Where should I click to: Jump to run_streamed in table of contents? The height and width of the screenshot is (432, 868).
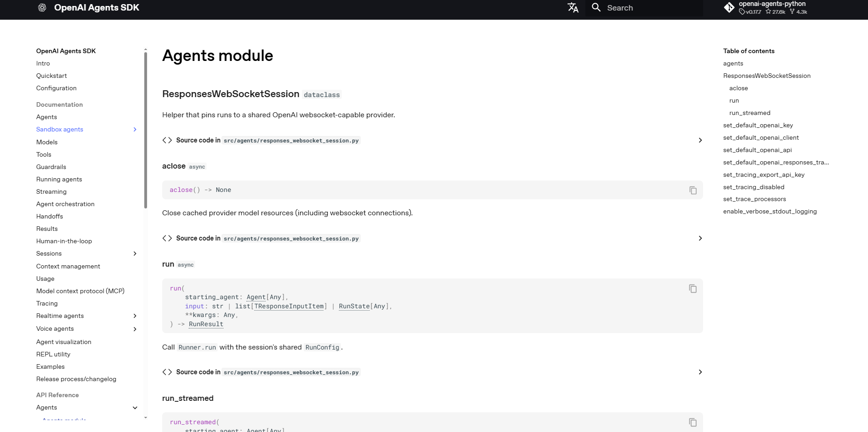tap(750, 113)
